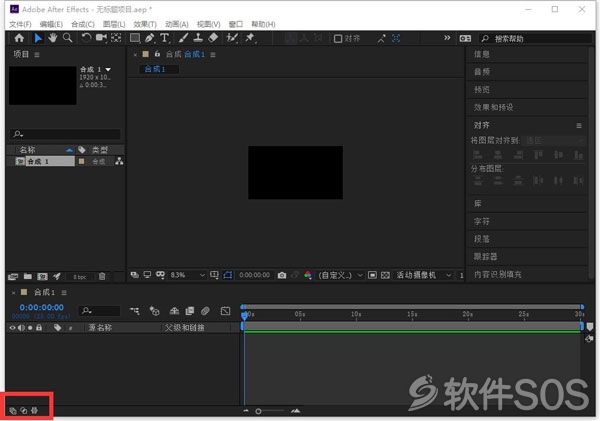Open the timeline 合成1 panel menu
600x421 pixels.
64,292
